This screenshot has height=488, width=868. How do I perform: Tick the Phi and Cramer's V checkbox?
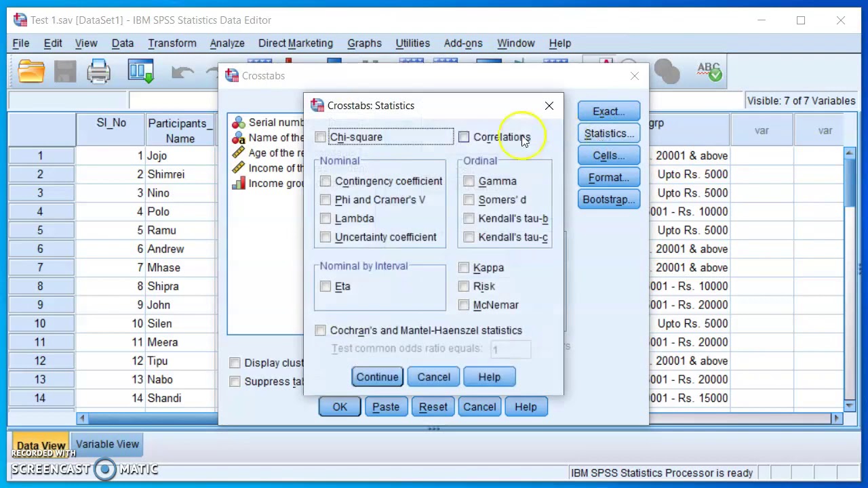(325, 200)
